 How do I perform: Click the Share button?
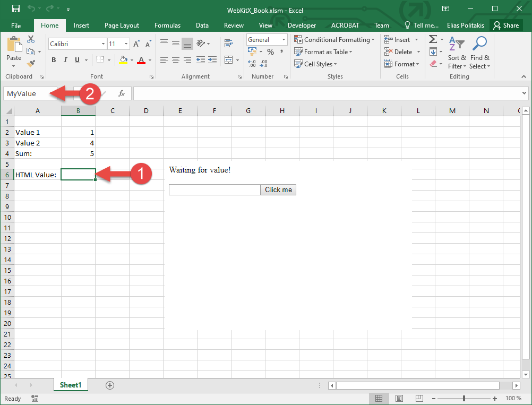pos(506,25)
